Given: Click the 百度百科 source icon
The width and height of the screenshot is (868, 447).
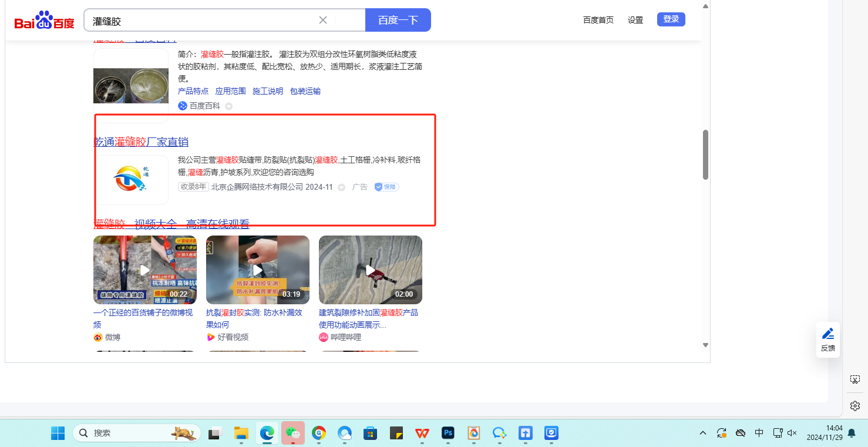Looking at the screenshot, I should [183, 106].
